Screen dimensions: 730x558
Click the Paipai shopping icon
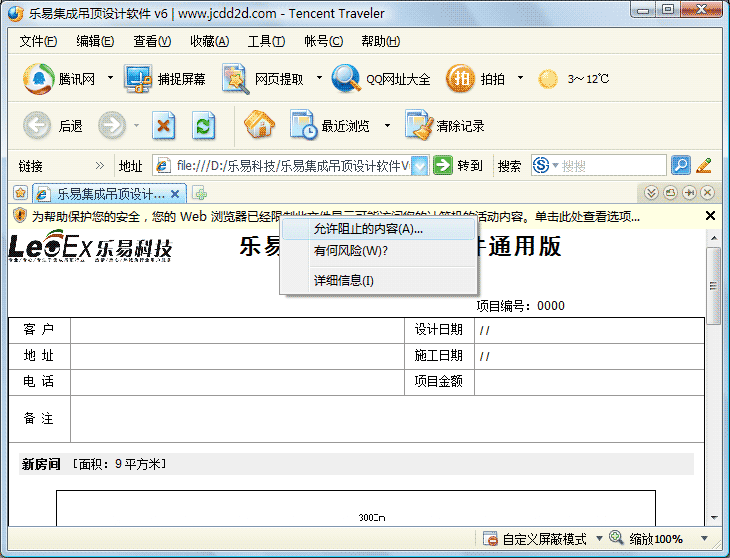pyautogui.click(x=460, y=79)
